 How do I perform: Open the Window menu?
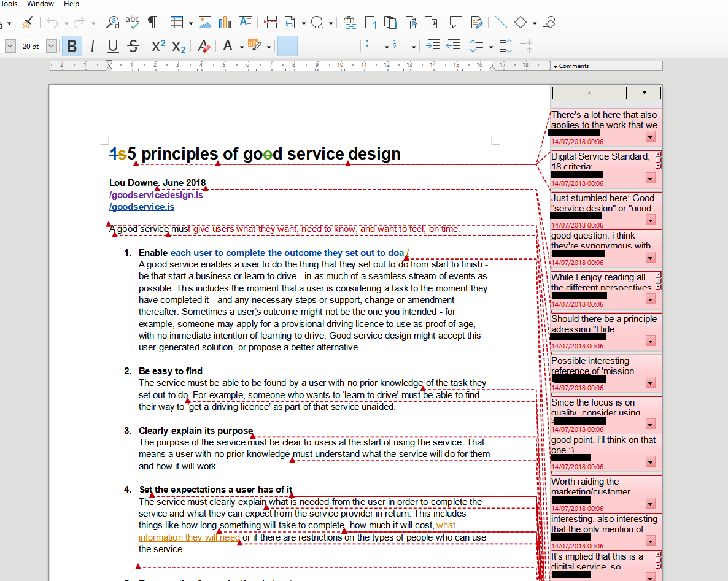point(41,4)
